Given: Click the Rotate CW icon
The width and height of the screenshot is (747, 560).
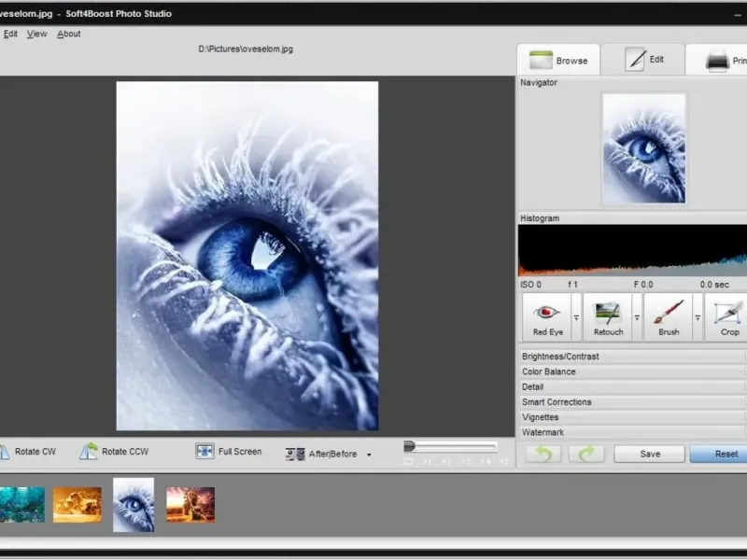Looking at the screenshot, I should pyautogui.click(x=5, y=452).
